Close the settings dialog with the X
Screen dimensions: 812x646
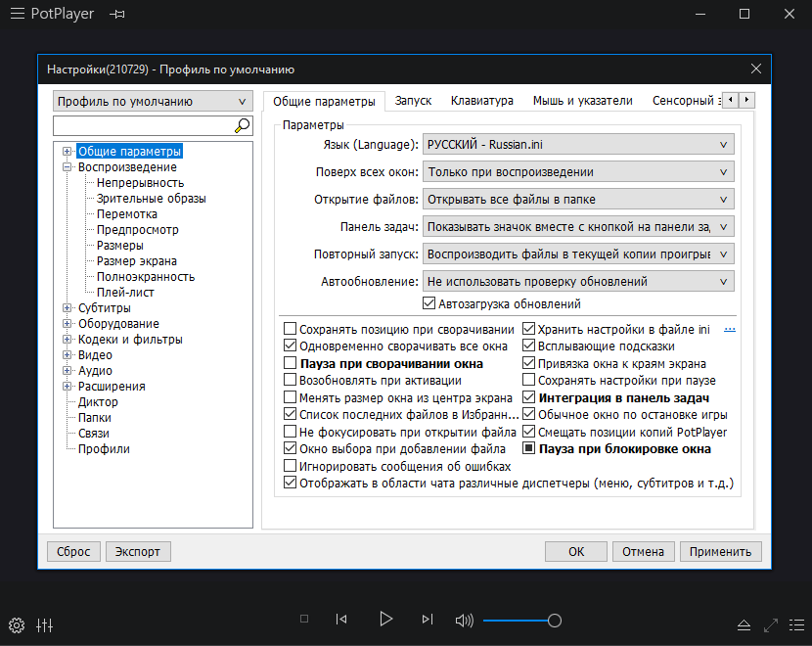click(756, 69)
